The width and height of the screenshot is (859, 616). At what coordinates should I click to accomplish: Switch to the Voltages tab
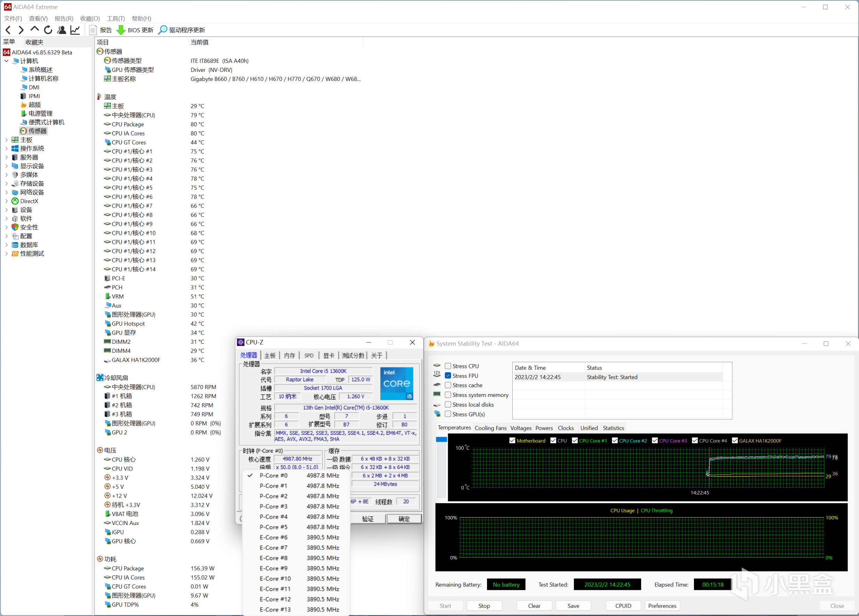pos(520,428)
